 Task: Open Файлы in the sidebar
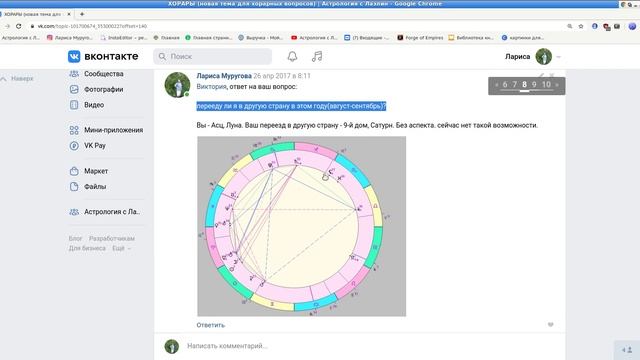(95, 187)
